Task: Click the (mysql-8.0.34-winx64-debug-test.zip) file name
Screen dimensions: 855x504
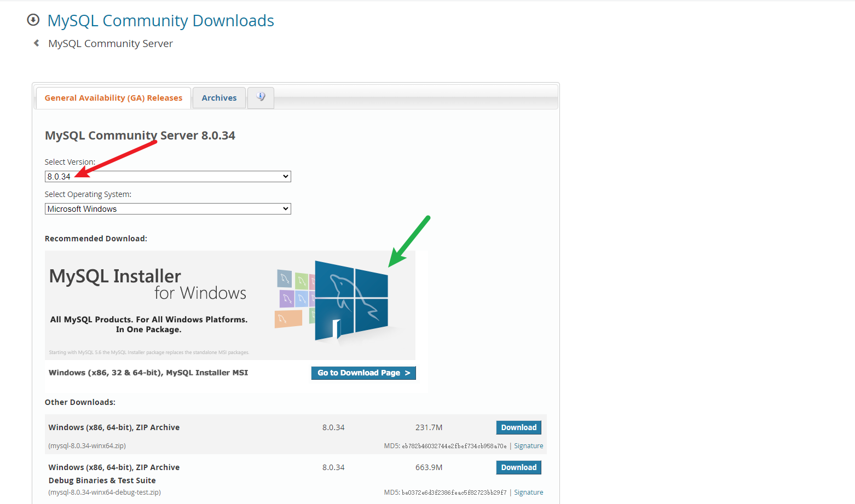Action: coord(105,493)
